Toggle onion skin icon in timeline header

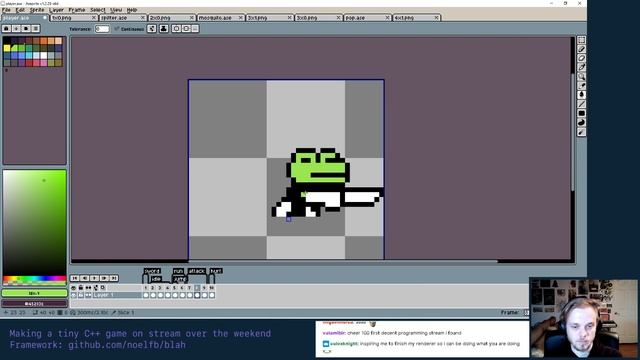click(96, 288)
